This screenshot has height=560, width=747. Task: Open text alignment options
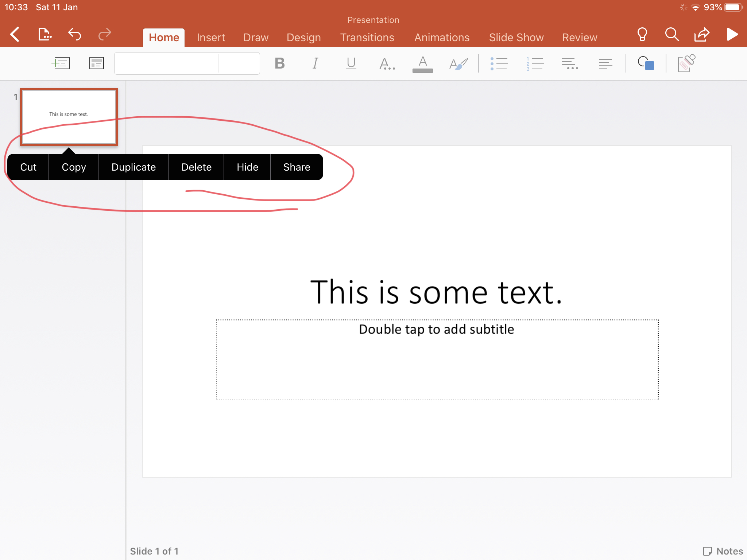[x=605, y=63]
